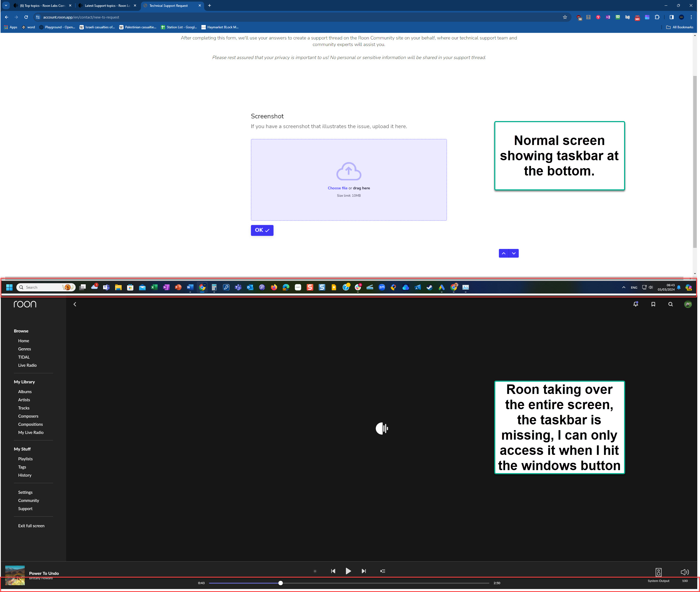Click the taskbar Search box

(x=46, y=287)
